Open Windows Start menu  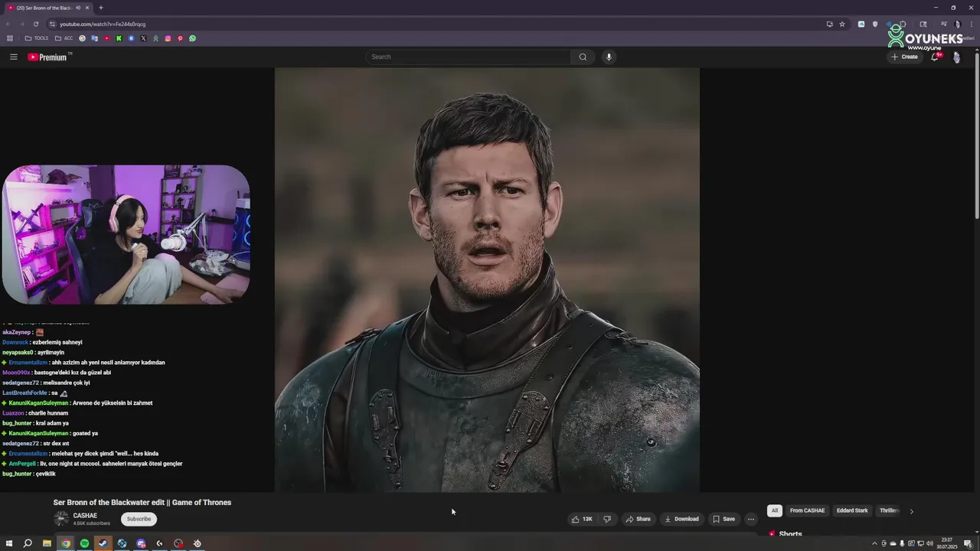click(9, 543)
